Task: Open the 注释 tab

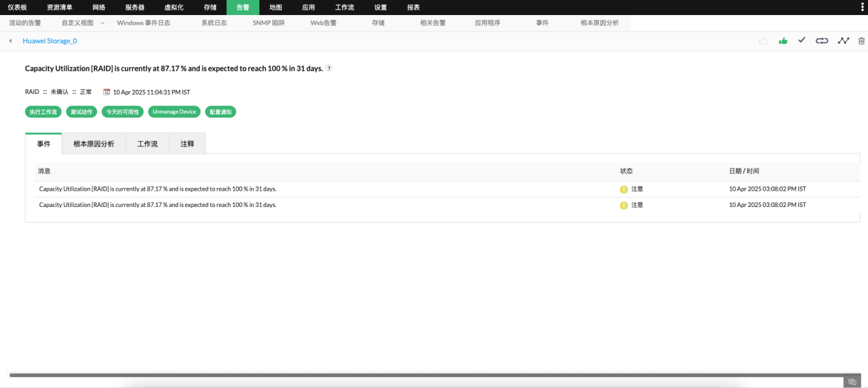Action: pyautogui.click(x=187, y=144)
